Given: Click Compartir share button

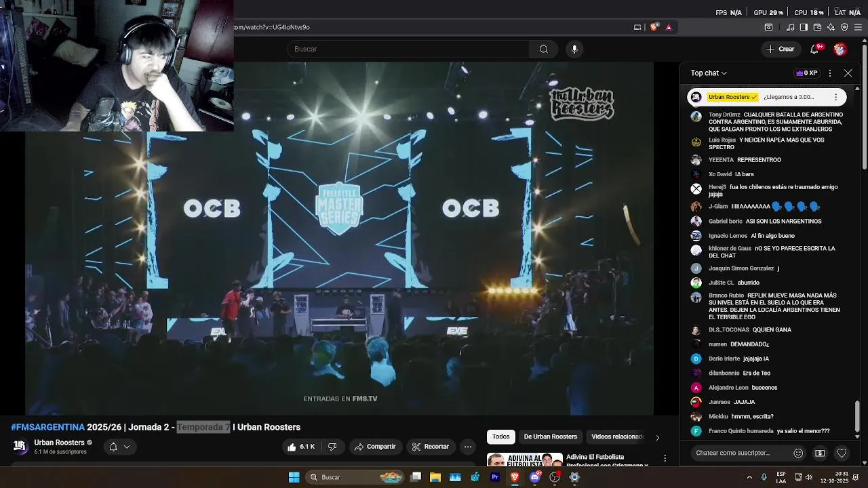Looking at the screenshot, I should pyautogui.click(x=374, y=447).
